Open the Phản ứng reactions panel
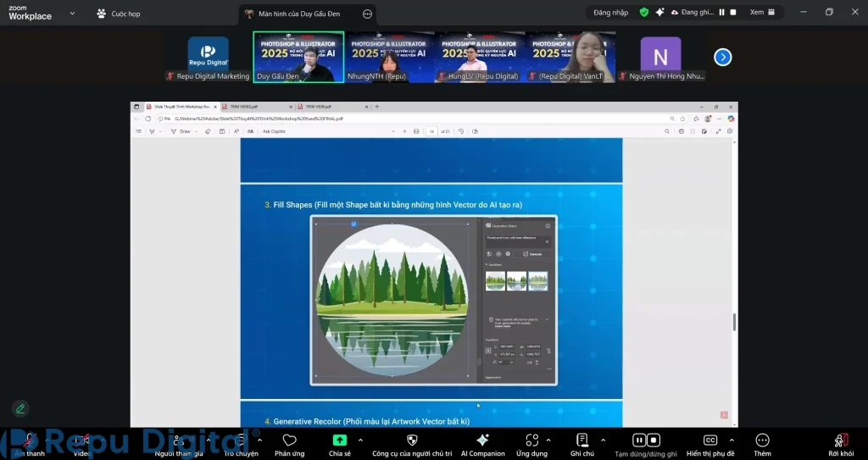 click(x=289, y=441)
